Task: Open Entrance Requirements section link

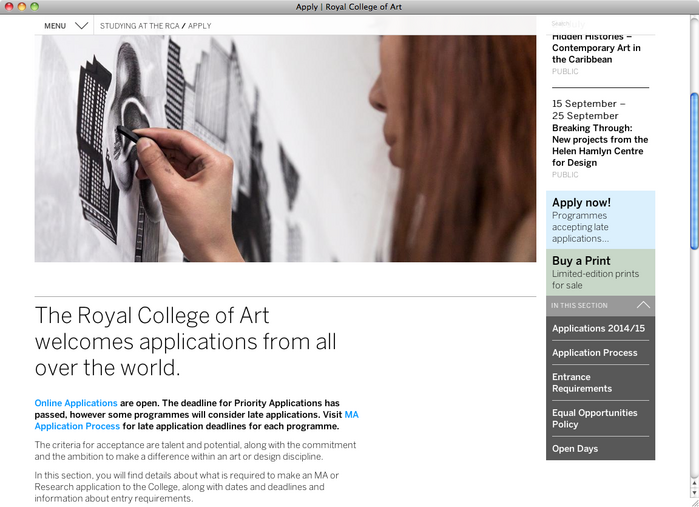Action: (x=582, y=383)
